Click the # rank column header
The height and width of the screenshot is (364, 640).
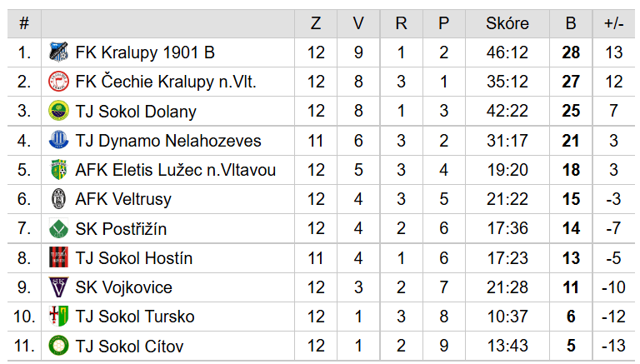pyautogui.click(x=24, y=23)
